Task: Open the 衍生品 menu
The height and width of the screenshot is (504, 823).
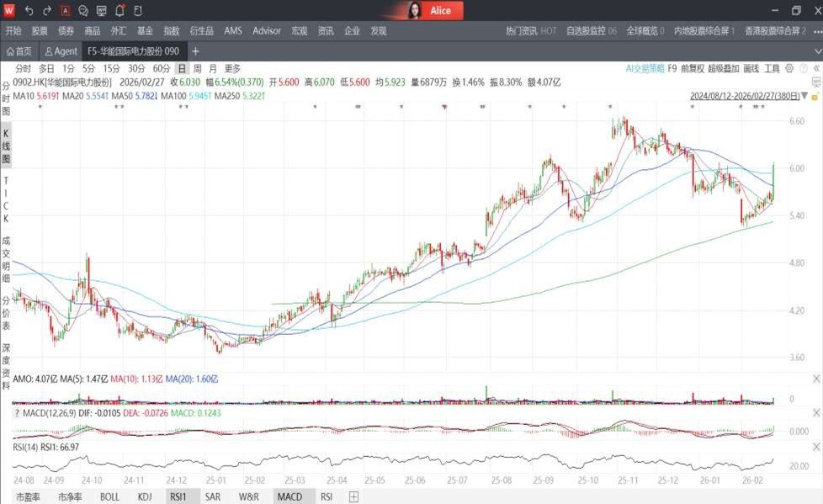Action: [201, 30]
